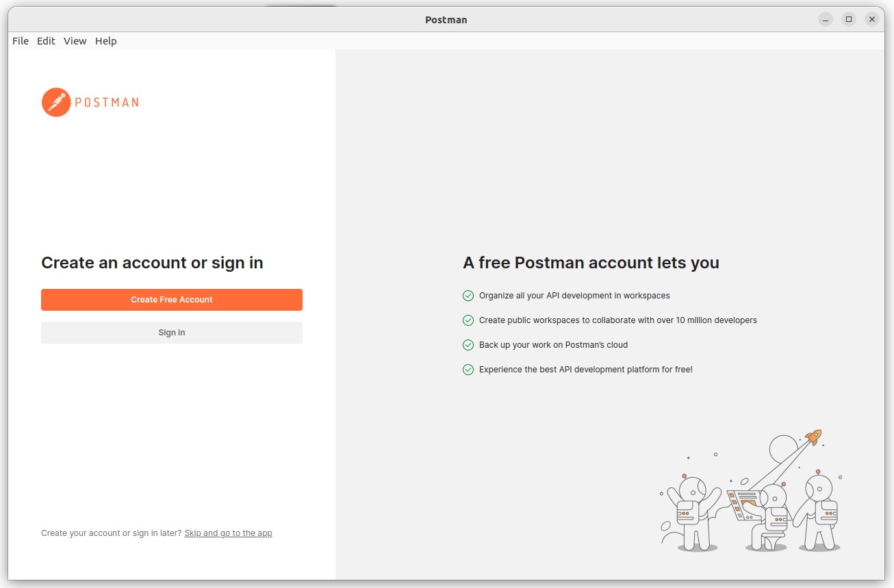Open the Help menu
The image size is (894, 588).
point(106,41)
